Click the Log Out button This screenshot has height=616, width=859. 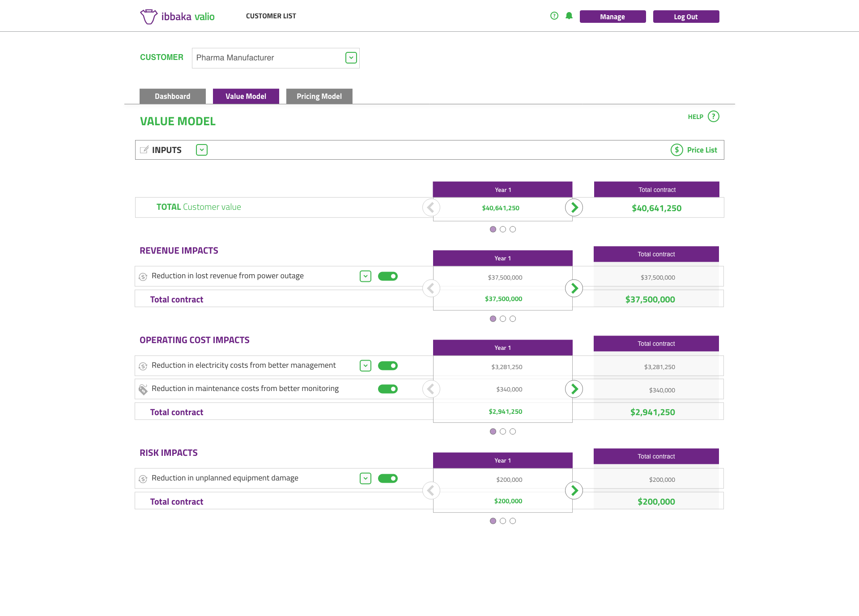[x=686, y=17]
